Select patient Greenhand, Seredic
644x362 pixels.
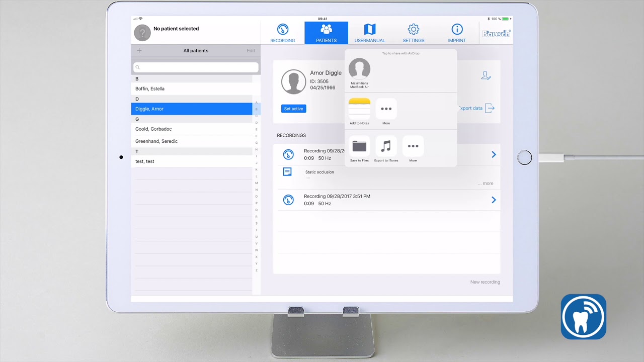point(192,141)
